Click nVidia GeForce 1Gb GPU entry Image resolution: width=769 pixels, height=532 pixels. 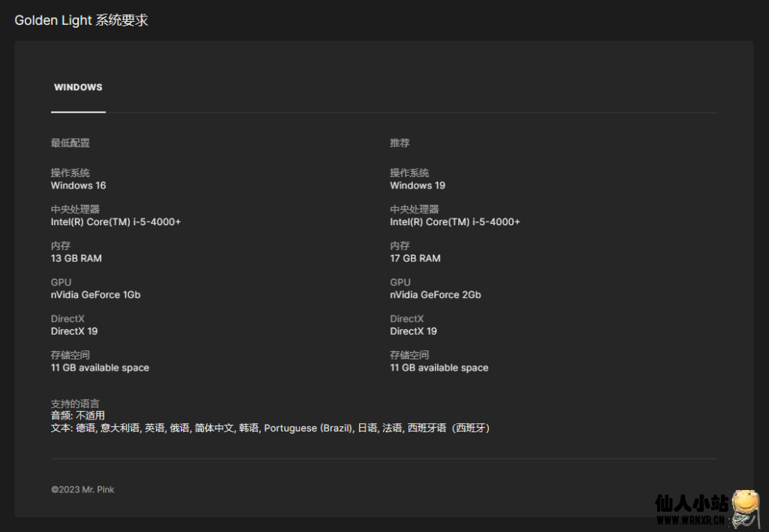pos(95,295)
